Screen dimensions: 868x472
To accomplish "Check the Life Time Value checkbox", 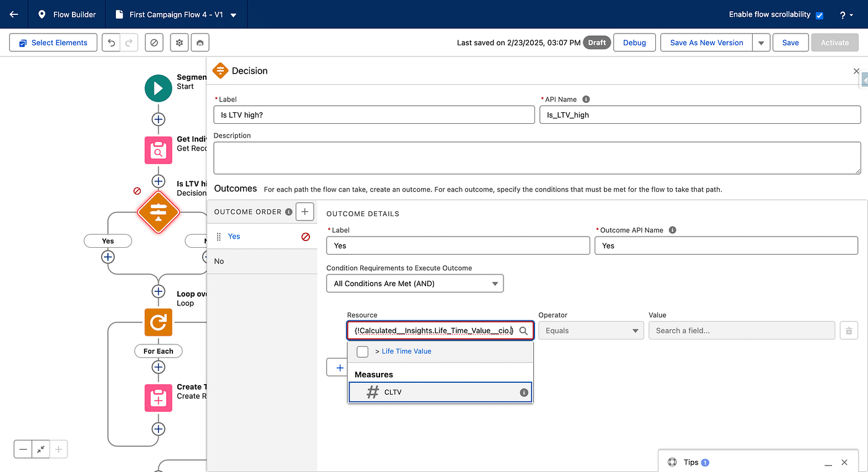I will pos(363,351).
